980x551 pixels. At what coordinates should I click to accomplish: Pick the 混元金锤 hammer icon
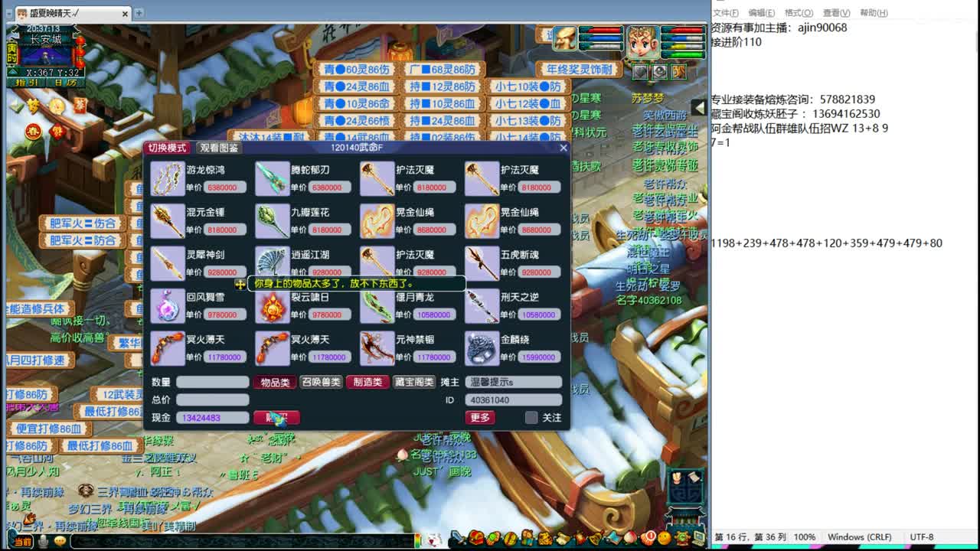pyautogui.click(x=168, y=222)
